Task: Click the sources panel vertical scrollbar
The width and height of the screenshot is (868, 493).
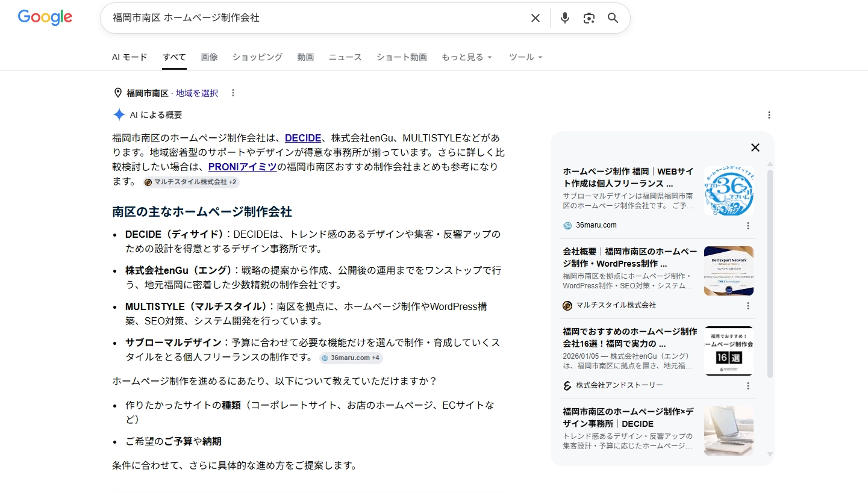Action: pyautogui.click(x=770, y=274)
